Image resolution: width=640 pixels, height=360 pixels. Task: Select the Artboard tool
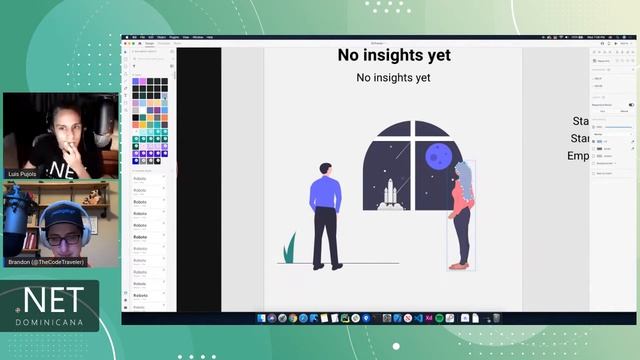click(125, 103)
